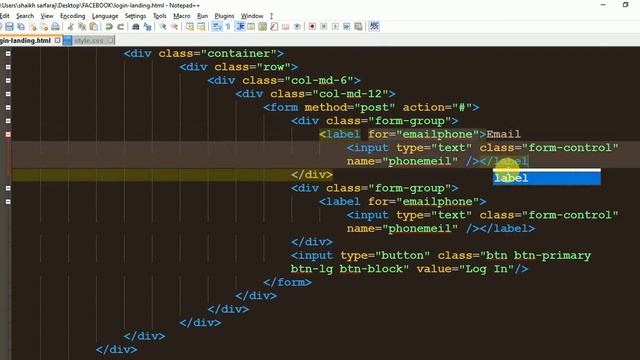640x360 pixels.
Task: Click the closing </form> tag line
Action: (287, 282)
